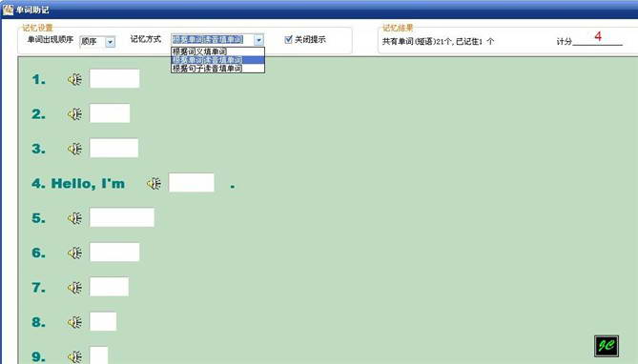The height and width of the screenshot is (364, 638).
Task: Play the audio for word 5
Action: click(x=75, y=218)
